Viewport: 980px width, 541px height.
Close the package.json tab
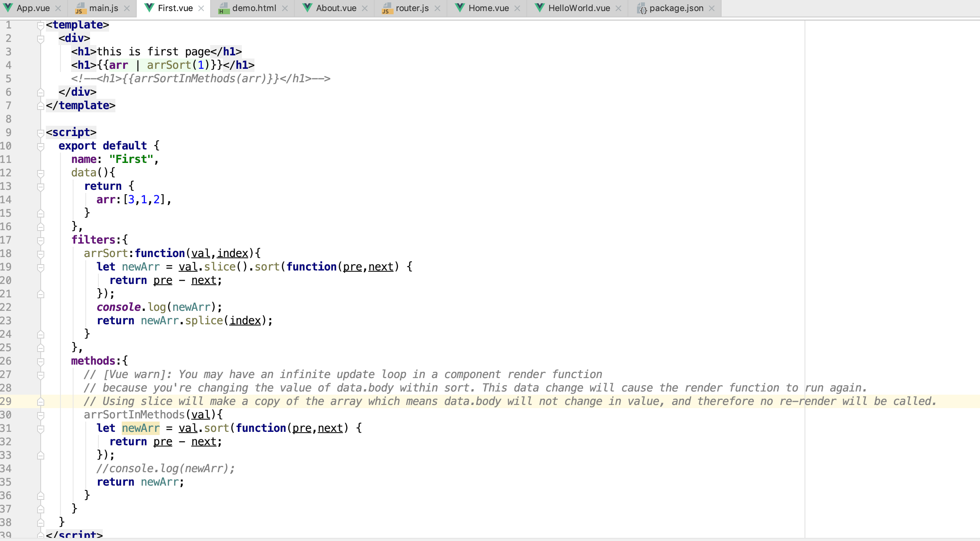pyautogui.click(x=712, y=8)
